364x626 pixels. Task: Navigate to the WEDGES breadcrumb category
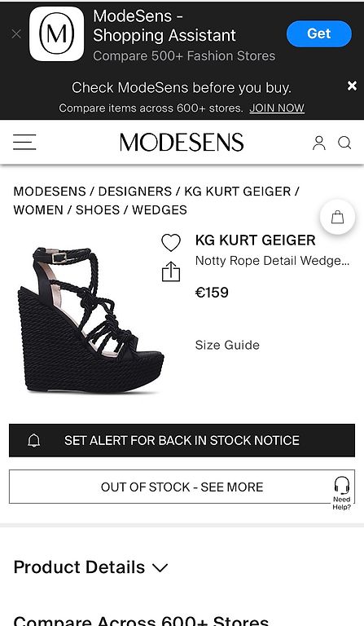coord(160,210)
